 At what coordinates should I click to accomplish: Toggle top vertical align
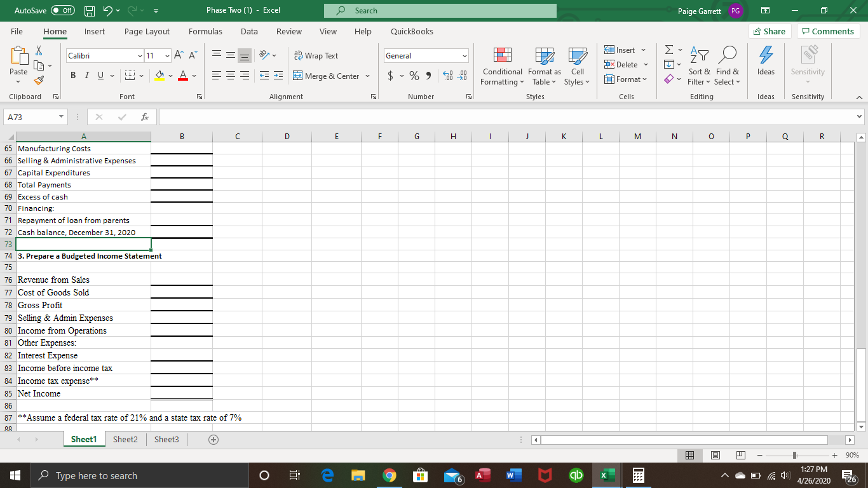click(x=216, y=56)
